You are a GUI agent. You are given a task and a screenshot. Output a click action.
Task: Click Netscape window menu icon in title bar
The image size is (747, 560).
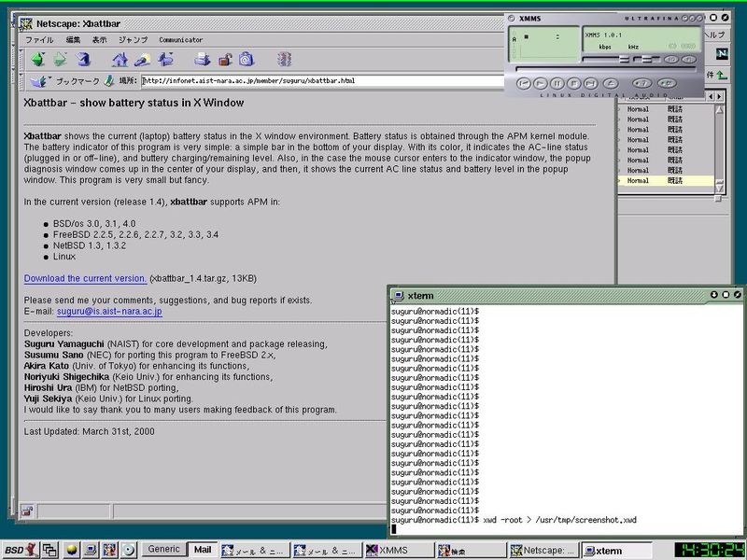(x=26, y=23)
